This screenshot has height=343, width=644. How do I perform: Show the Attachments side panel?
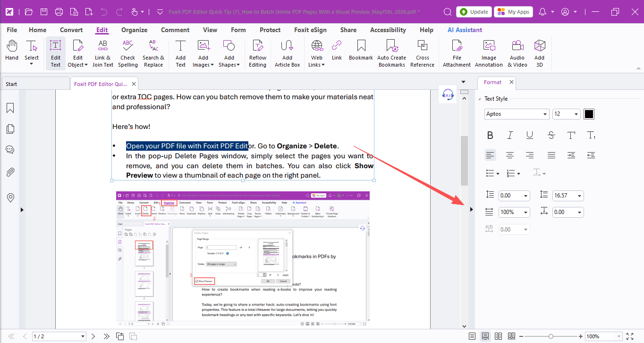click(10, 172)
